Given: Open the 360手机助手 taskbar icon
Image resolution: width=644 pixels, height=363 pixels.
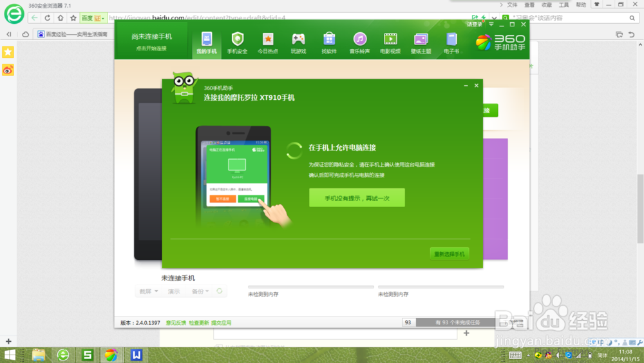Looking at the screenshot, I should coord(111,355).
